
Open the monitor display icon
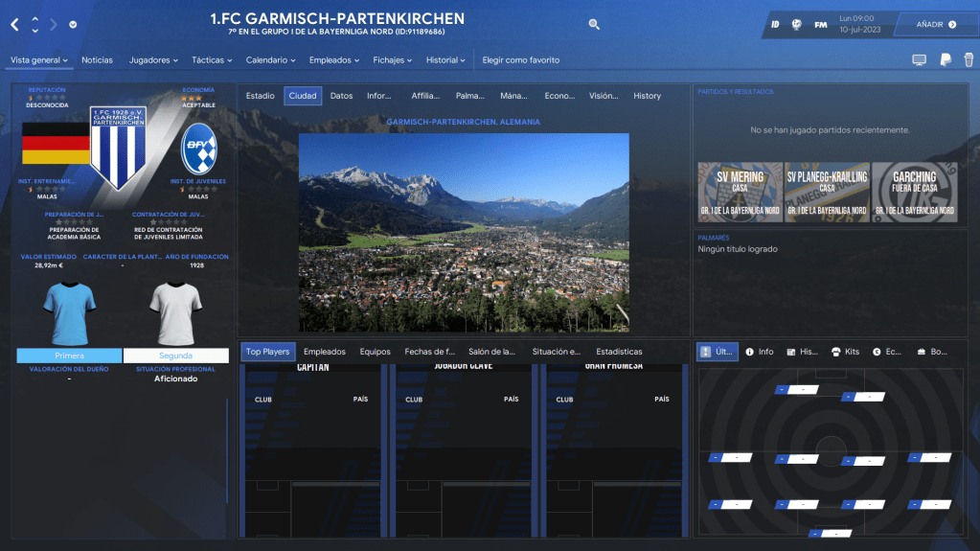(919, 60)
